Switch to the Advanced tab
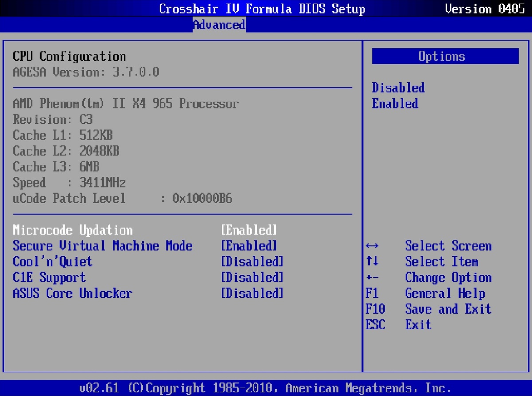 click(219, 25)
